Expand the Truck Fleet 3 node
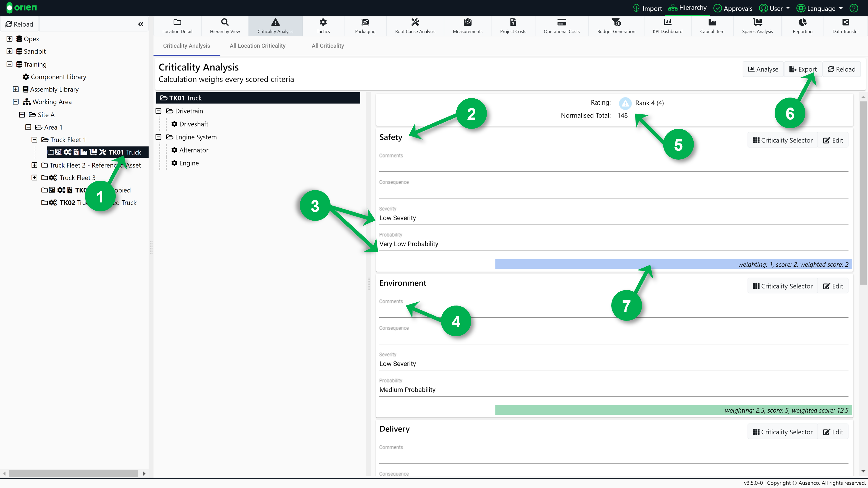Screen dimensions: 868x488 [x=34, y=177]
